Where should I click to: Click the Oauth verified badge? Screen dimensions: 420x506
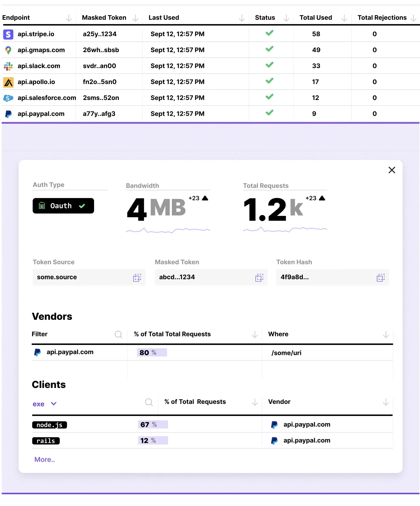(x=63, y=206)
